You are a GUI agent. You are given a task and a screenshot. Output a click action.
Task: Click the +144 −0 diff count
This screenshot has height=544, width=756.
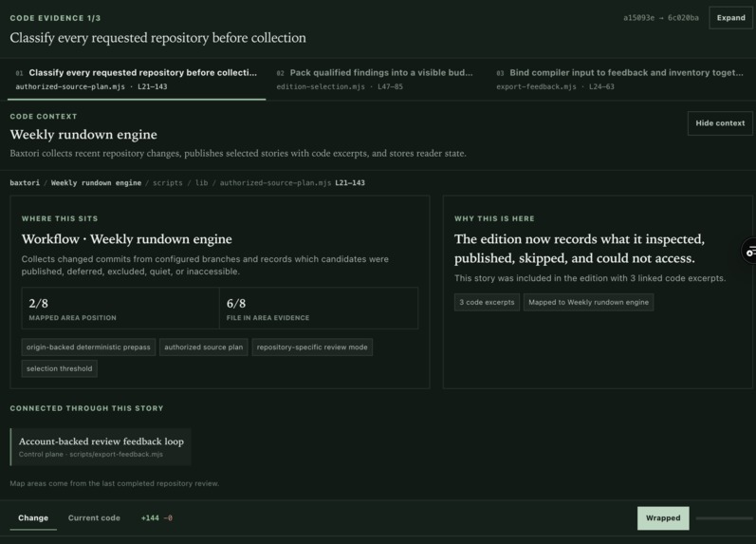tap(157, 518)
